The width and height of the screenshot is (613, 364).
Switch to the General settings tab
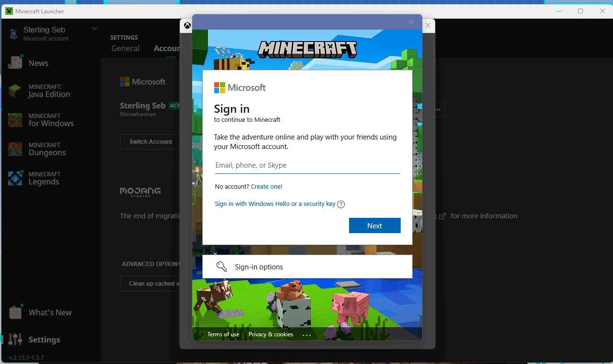[x=125, y=48]
